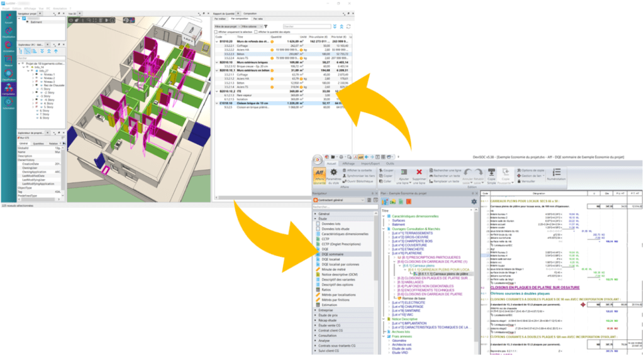Select DQE sommaire in Navigateur list

tap(344, 255)
